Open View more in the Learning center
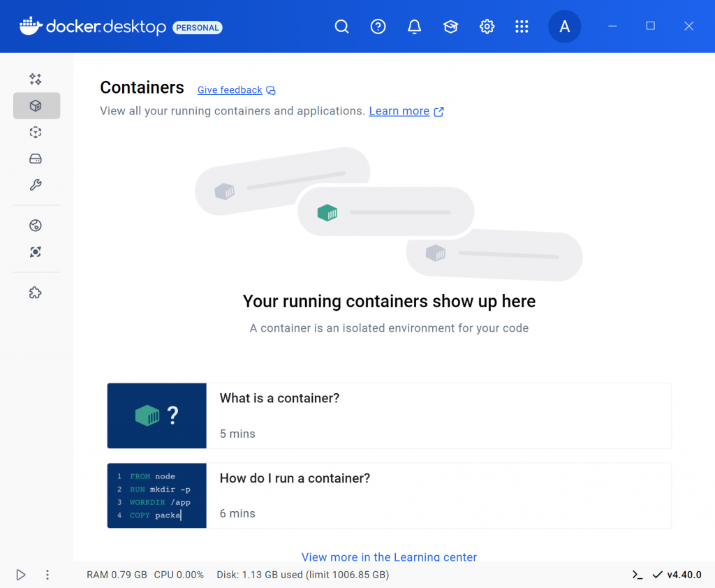The width and height of the screenshot is (715, 588). click(389, 557)
